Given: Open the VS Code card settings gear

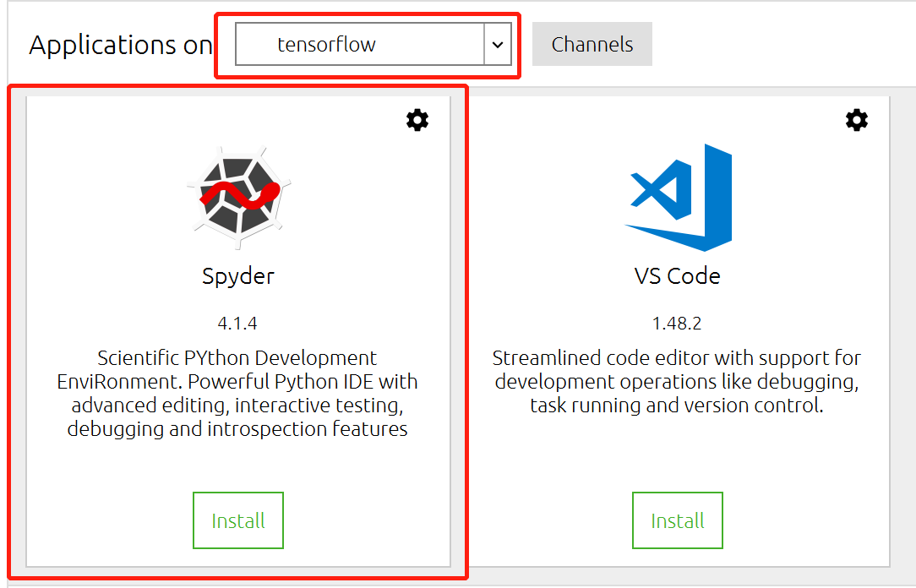Looking at the screenshot, I should [856, 120].
